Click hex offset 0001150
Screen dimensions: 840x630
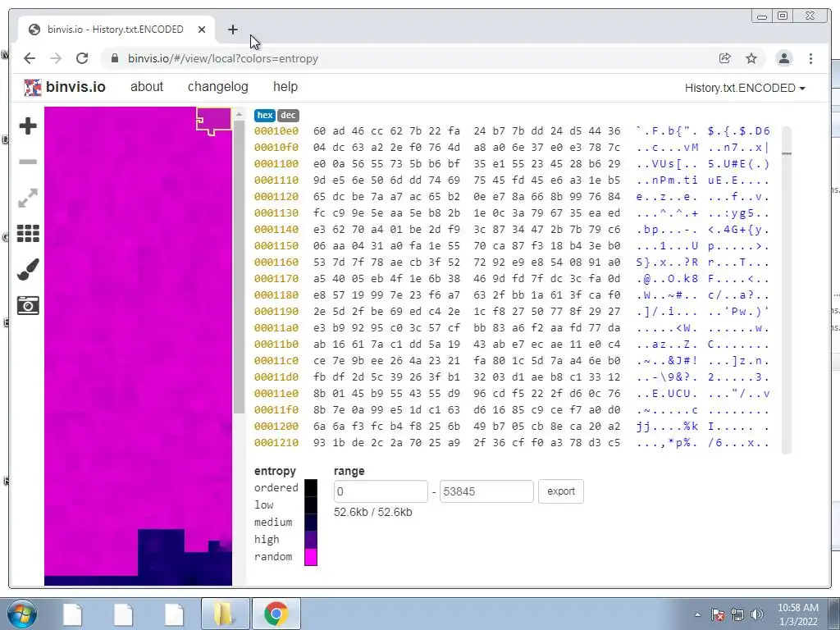click(276, 245)
